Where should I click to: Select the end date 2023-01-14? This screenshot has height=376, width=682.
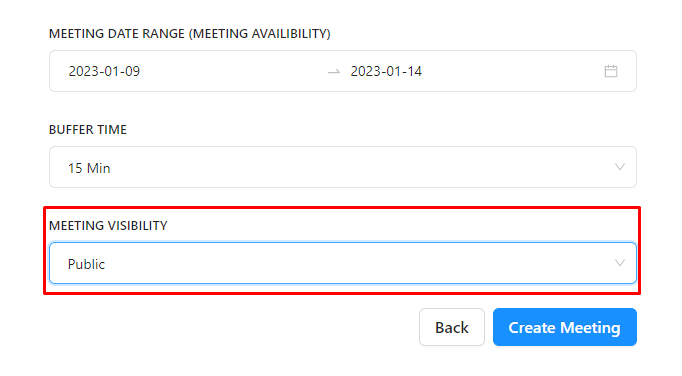(x=386, y=71)
